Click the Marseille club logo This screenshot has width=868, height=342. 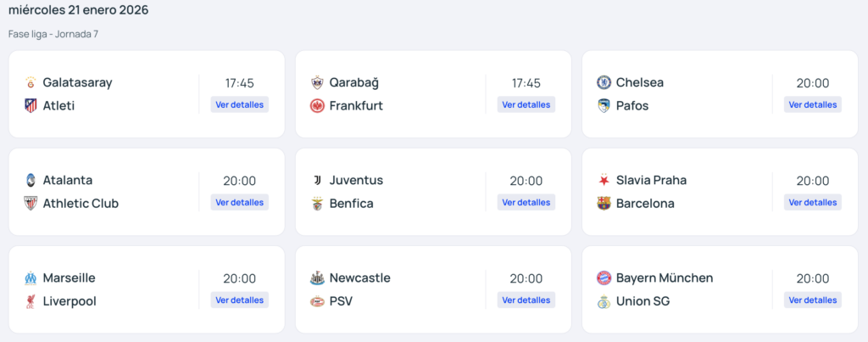point(31,278)
